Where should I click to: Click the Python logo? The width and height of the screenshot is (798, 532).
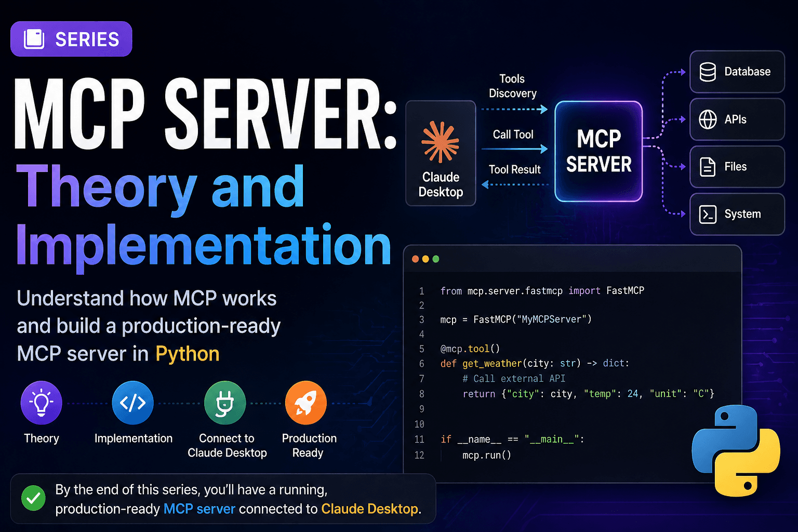[x=736, y=450]
